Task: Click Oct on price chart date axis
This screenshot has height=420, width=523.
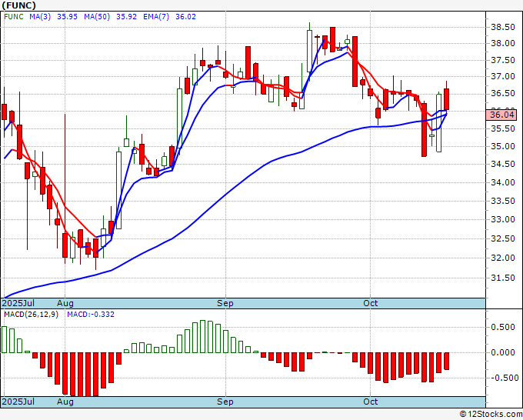Action: point(370,303)
